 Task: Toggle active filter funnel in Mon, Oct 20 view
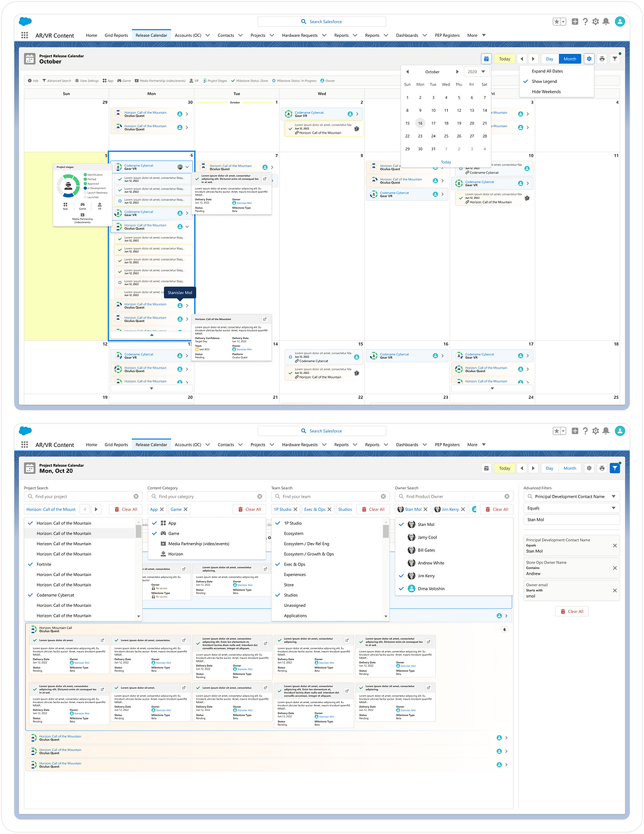pyautogui.click(x=615, y=468)
